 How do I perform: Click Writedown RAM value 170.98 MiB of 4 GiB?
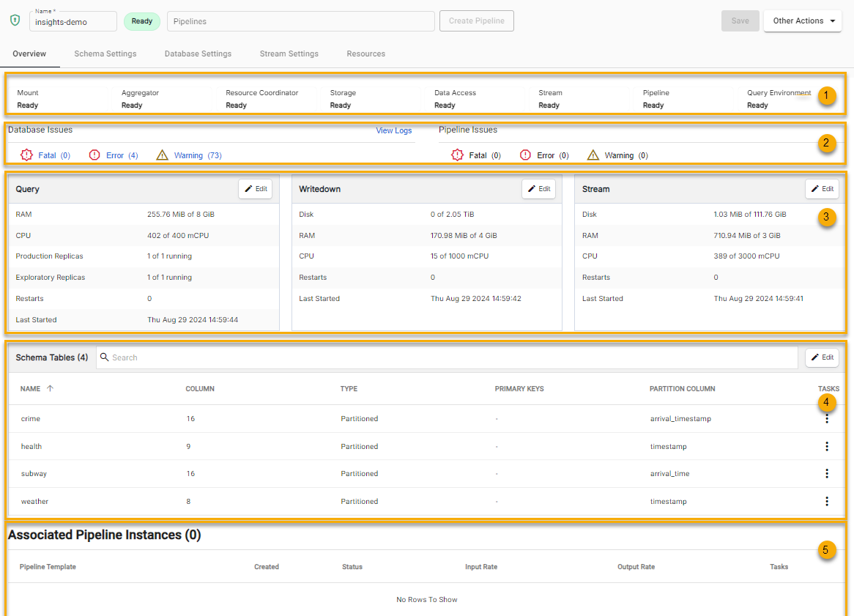(x=464, y=235)
